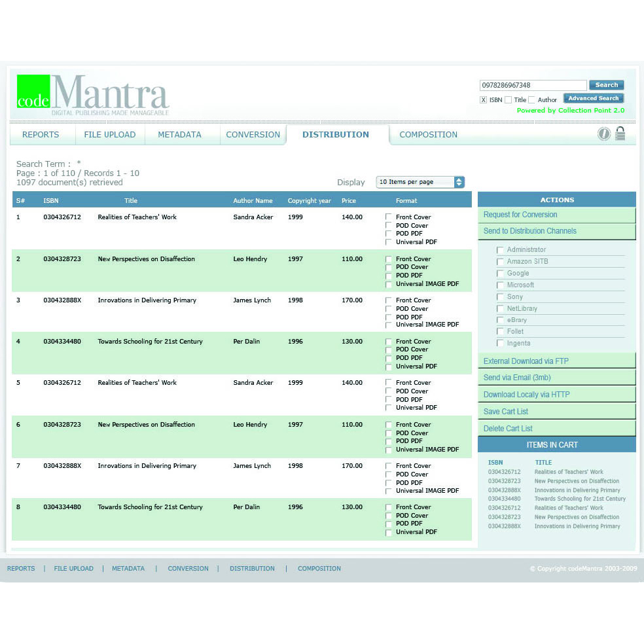Click the codeMantra logo
Viewport: 644px width, 644px height.
point(93,95)
